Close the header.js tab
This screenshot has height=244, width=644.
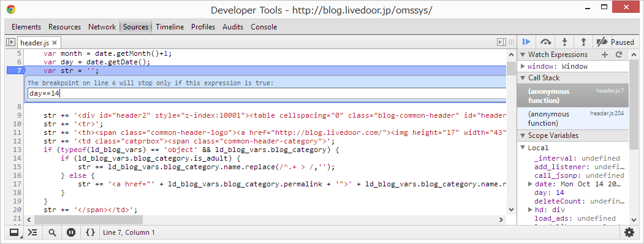(x=55, y=42)
